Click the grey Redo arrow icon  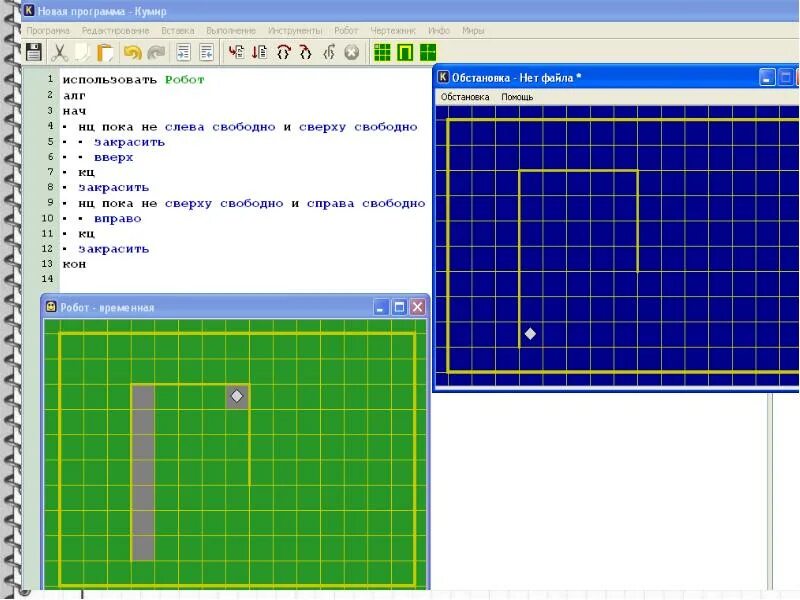pyautogui.click(x=156, y=52)
